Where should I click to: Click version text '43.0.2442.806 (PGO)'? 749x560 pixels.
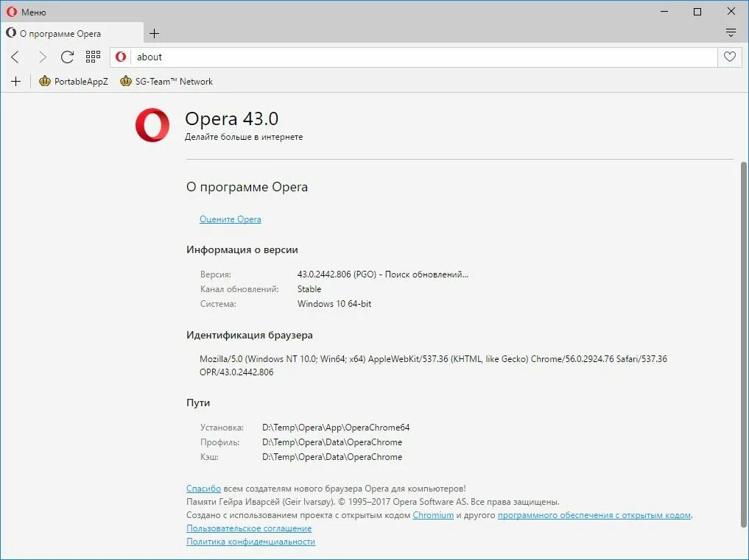pos(337,274)
